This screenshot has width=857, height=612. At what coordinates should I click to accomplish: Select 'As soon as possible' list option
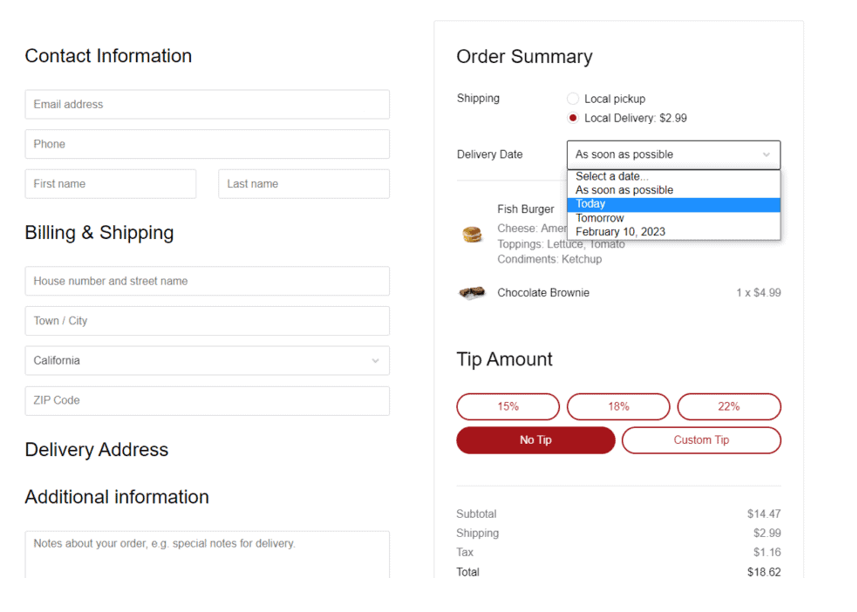(x=673, y=190)
